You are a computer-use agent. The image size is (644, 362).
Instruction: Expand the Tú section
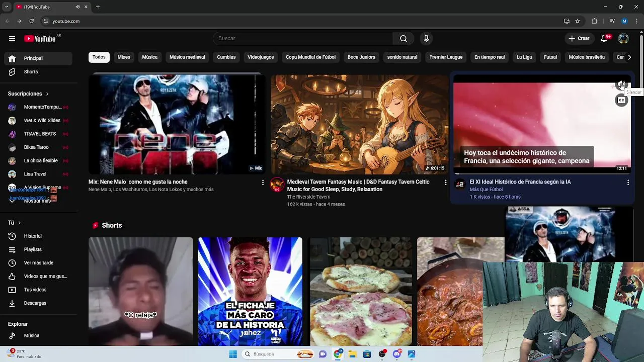point(15,223)
